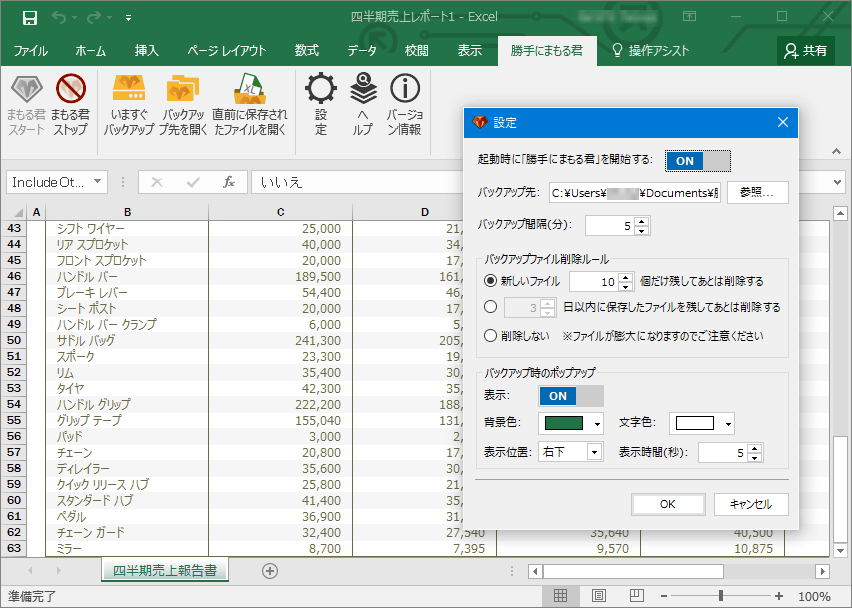Click the cancel X in the formula bar
Image resolution: width=852 pixels, height=608 pixels.
click(x=156, y=183)
